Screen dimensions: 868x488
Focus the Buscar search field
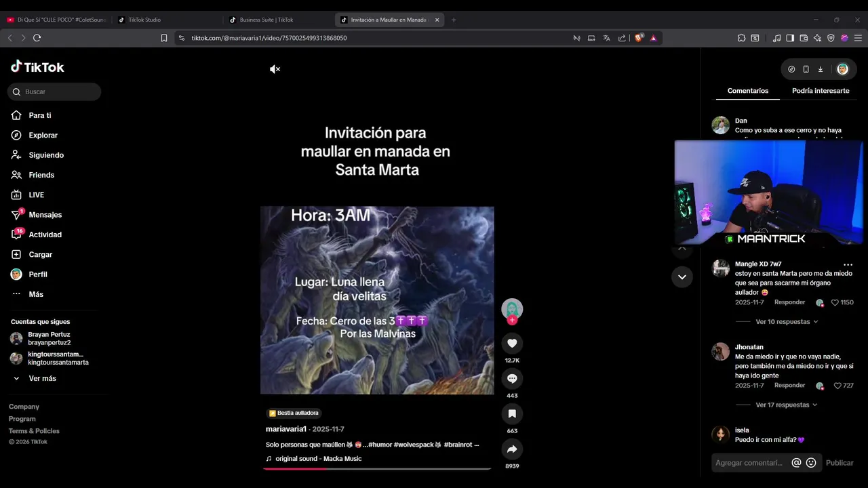(x=54, y=91)
